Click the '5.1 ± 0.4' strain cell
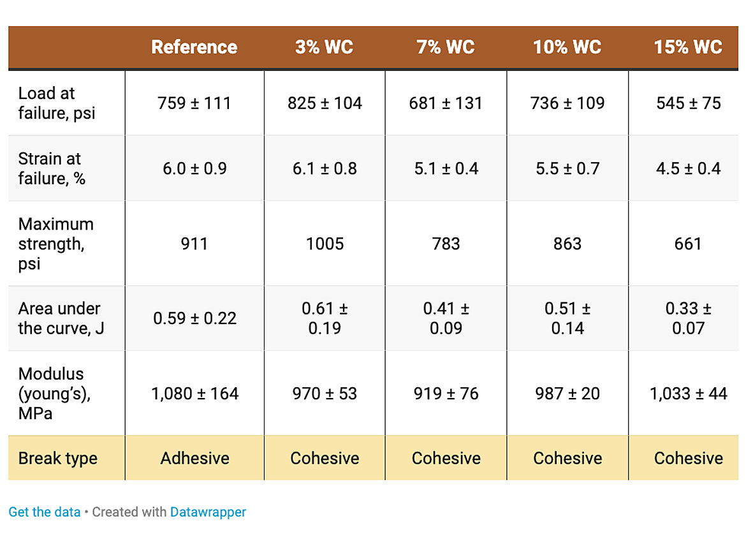 click(446, 168)
